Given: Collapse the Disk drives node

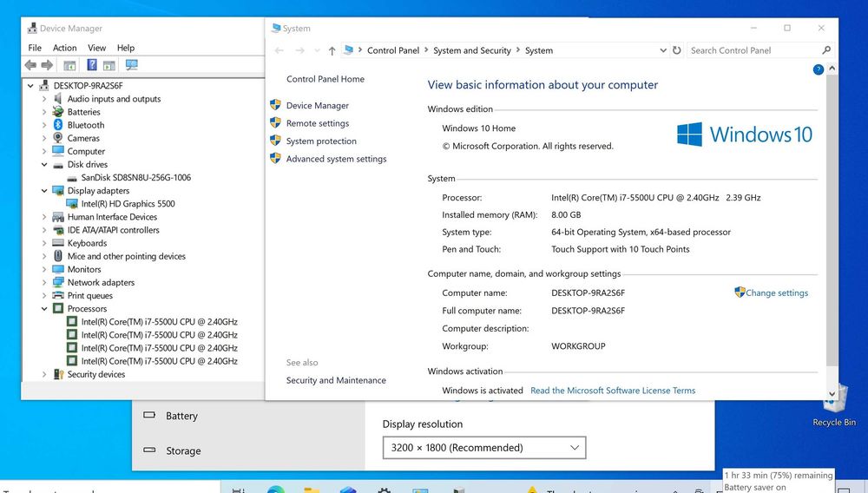Looking at the screenshot, I should (44, 164).
